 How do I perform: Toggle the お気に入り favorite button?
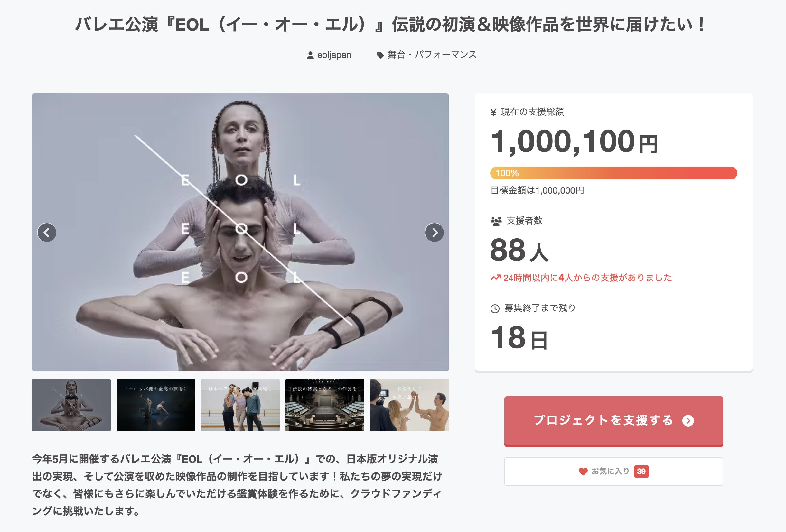613,472
